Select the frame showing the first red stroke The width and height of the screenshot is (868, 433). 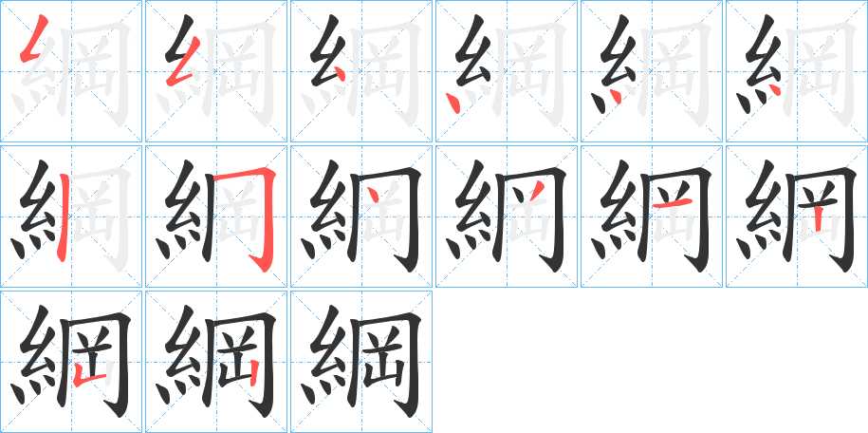click(71, 71)
